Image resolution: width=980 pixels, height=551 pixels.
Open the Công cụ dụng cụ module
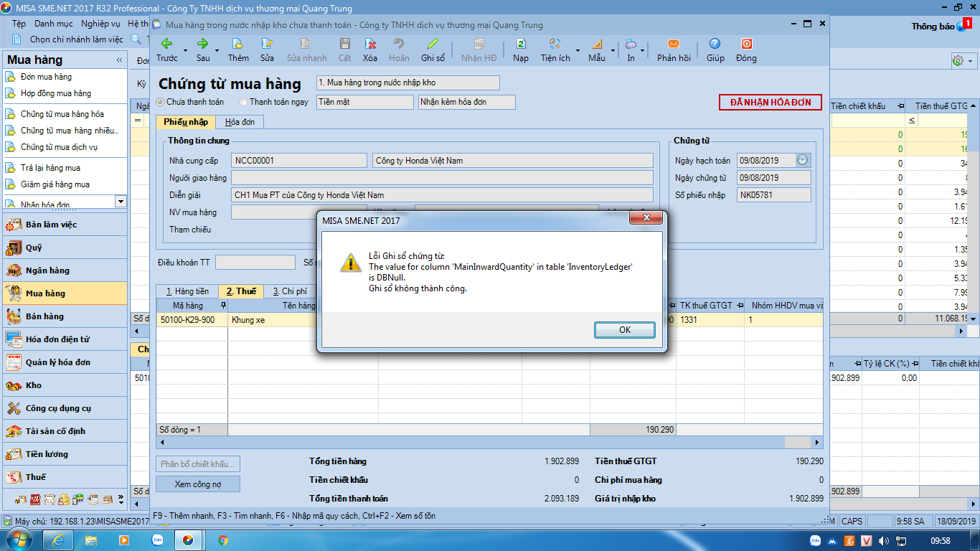(x=65, y=408)
